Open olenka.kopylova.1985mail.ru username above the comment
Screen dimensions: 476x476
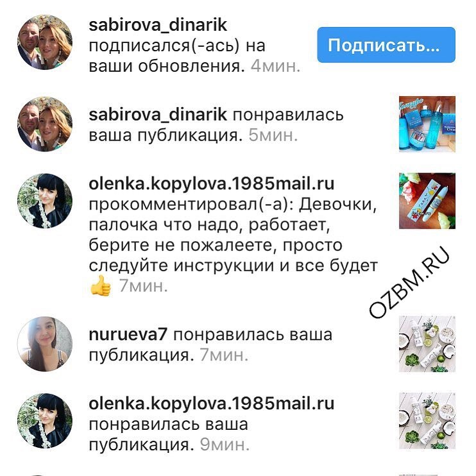(212, 184)
